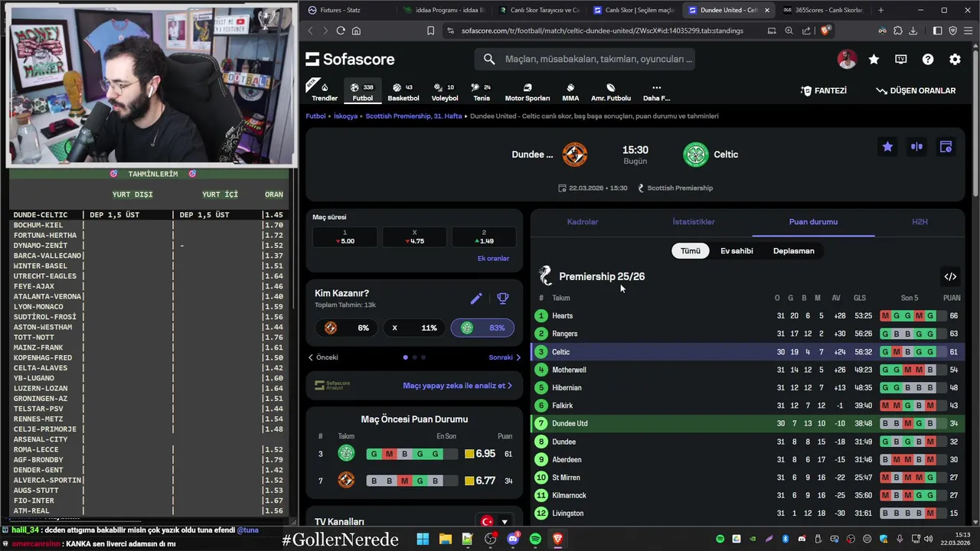Open FANTEZİ button
The image size is (980, 551).
click(824, 90)
